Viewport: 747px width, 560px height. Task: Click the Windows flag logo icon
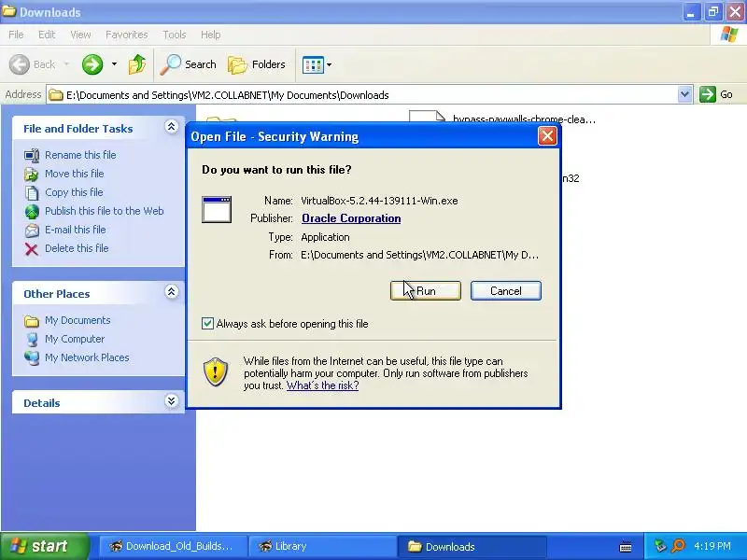click(x=729, y=35)
